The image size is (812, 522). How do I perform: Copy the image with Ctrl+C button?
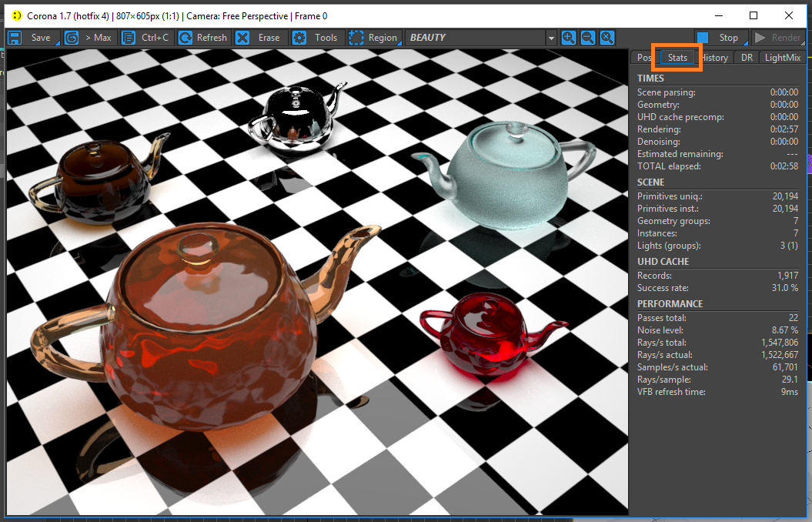(x=146, y=38)
